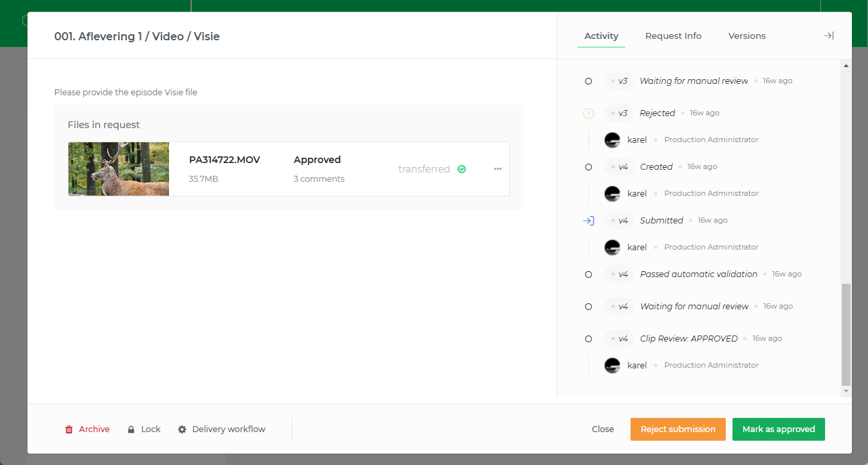Open the Versions tab
Image resolution: width=868 pixels, height=465 pixels.
[x=747, y=36]
